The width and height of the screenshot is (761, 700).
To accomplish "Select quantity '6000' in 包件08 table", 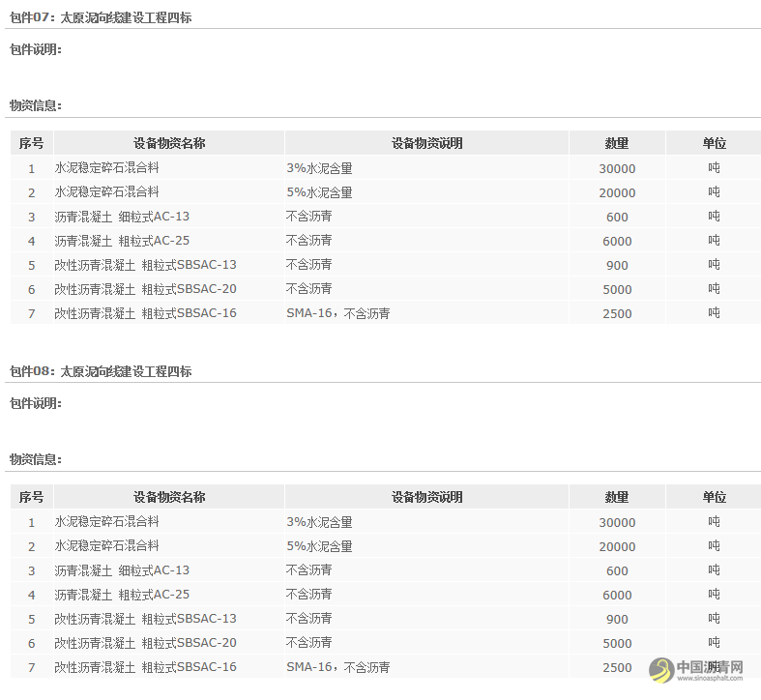I will pos(617,596).
